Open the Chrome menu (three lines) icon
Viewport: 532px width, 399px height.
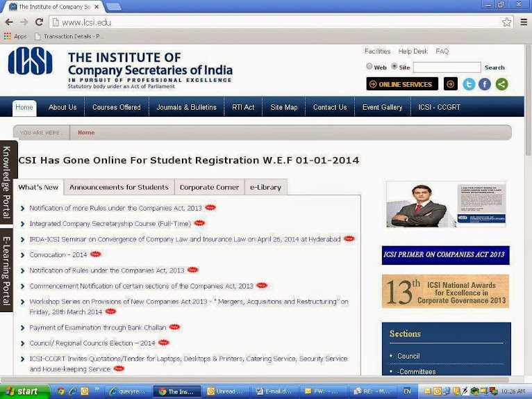[x=524, y=22]
